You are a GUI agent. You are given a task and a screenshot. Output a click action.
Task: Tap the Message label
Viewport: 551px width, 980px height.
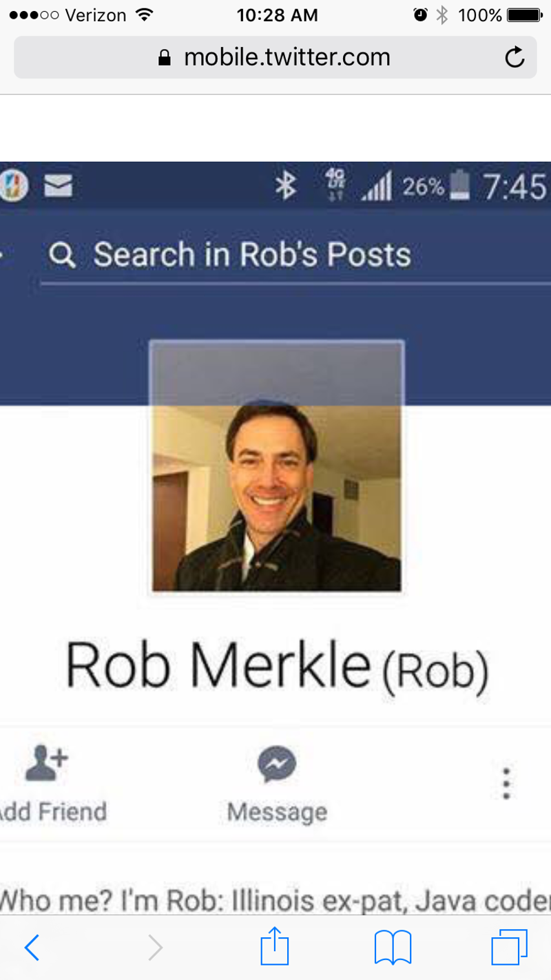tap(277, 812)
